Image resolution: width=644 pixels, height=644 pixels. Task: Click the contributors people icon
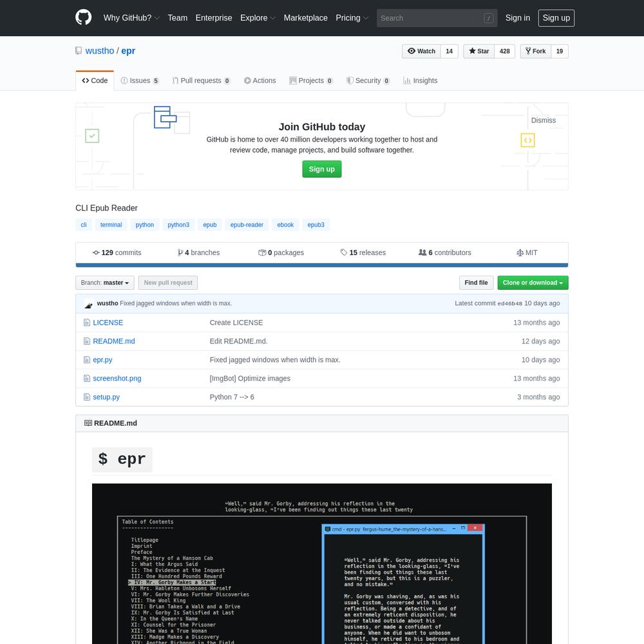pos(422,252)
